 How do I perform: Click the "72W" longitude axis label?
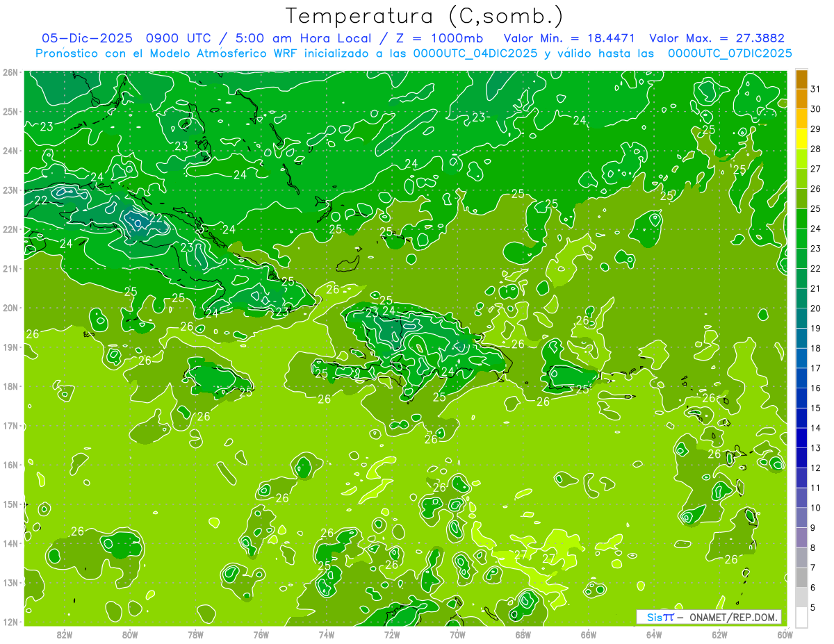click(392, 635)
